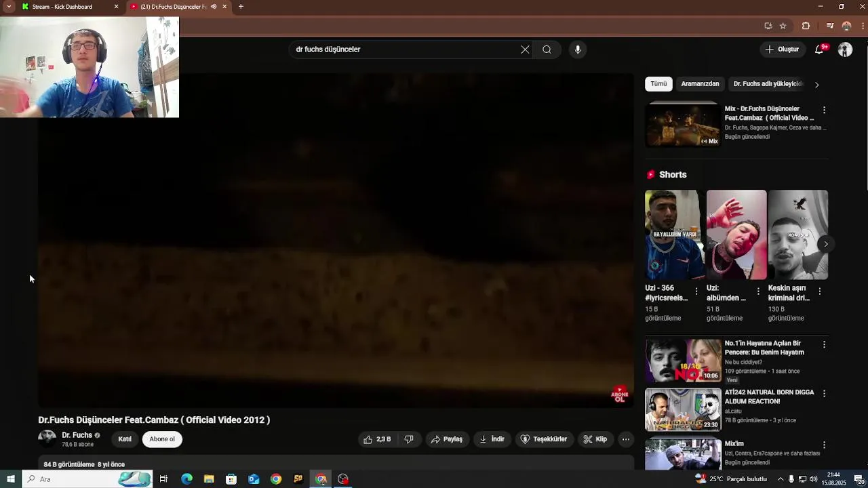Select the Tümü filter chip
This screenshot has height=488, width=868.
click(658, 84)
